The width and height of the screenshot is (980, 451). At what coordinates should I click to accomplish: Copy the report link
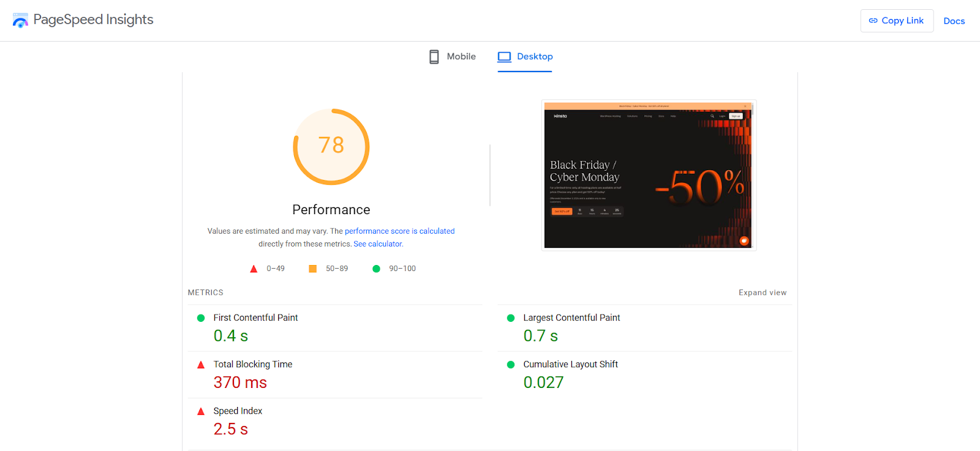point(897,21)
